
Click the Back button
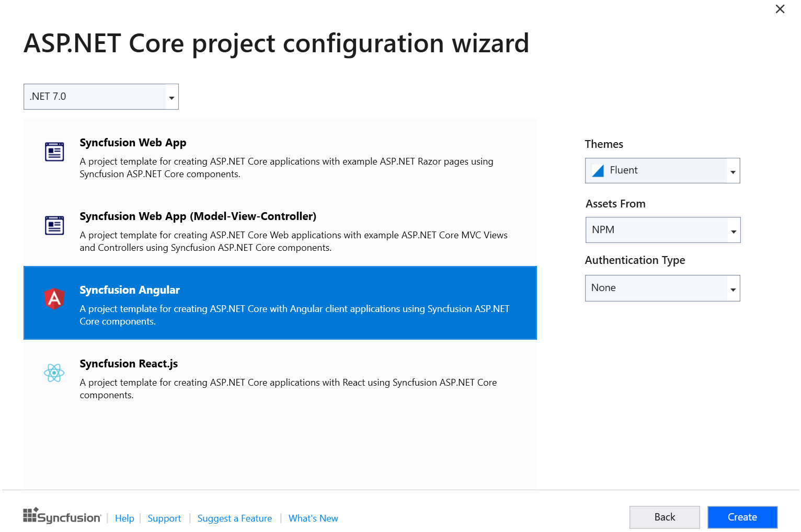coord(665,517)
